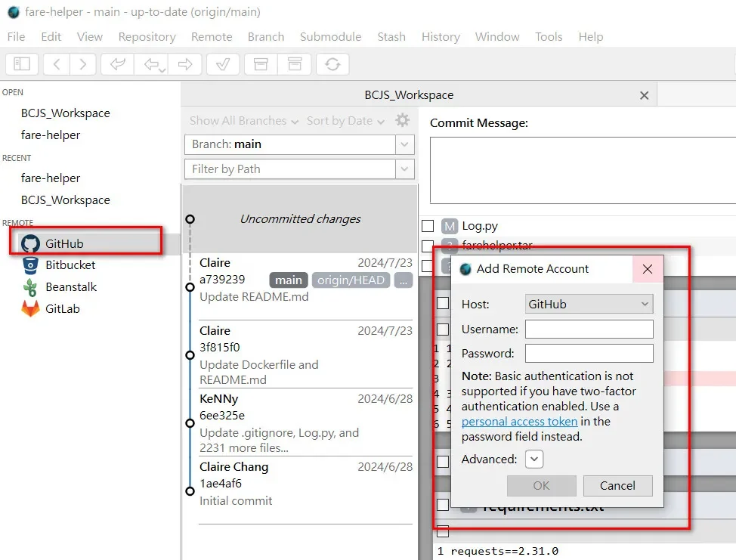Select commit 1ae4af6 Initial commit

click(300, 490)
